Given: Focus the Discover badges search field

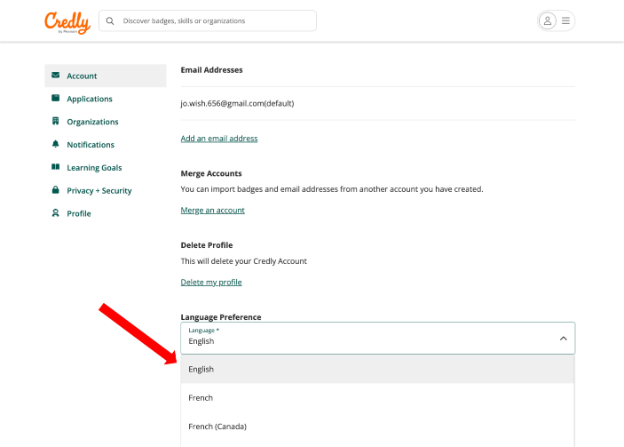Looking at the screenshot, I should (208, 21).
